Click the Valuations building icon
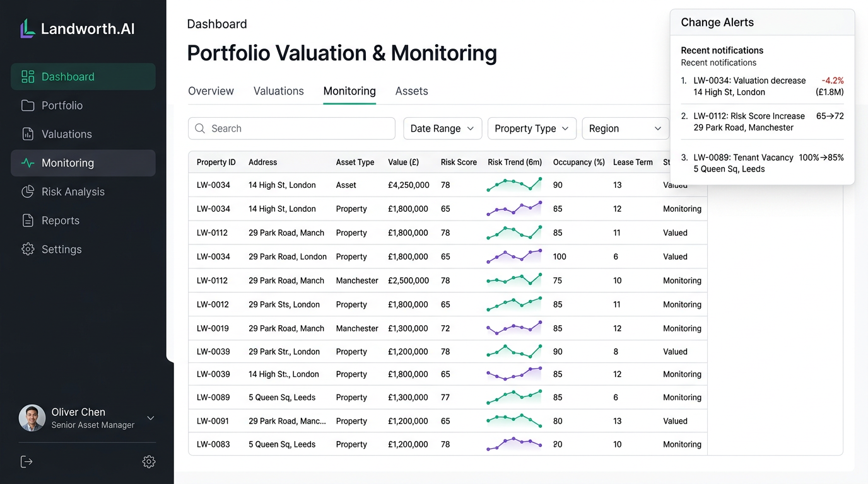868x484 pixels. coord(28,134)
